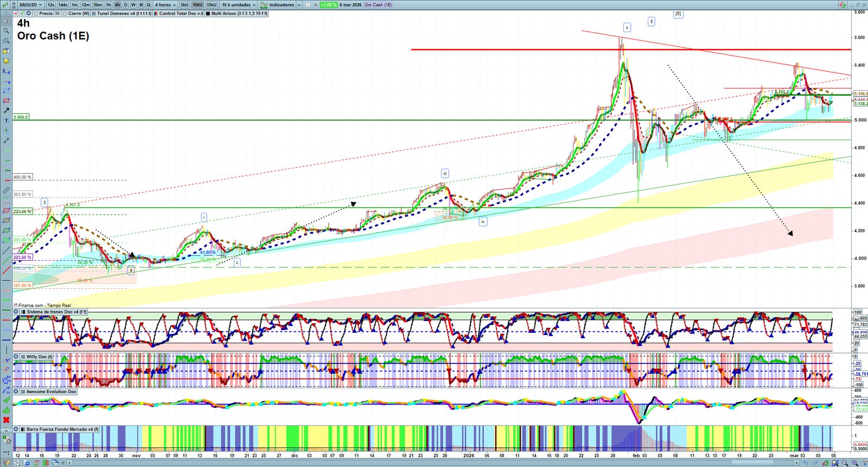This screenshot has height=467, width=868.
Task: Open the XAUUSD symbol dropdown
Action: tap(30, 5)
